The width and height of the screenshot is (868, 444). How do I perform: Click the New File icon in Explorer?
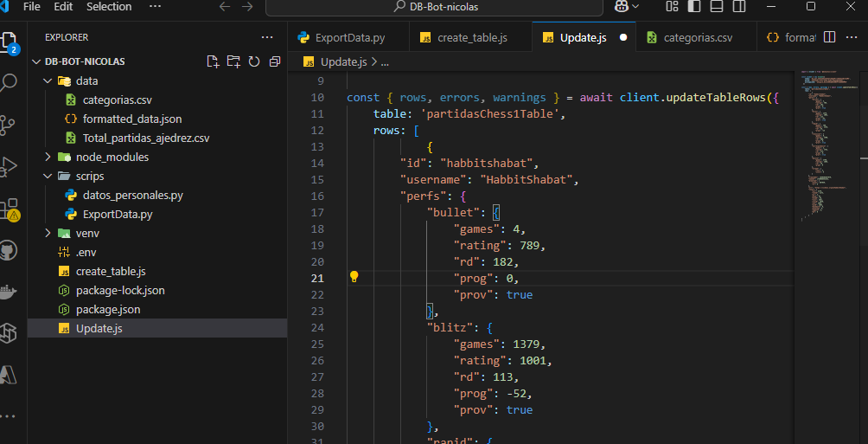point(213,61)
